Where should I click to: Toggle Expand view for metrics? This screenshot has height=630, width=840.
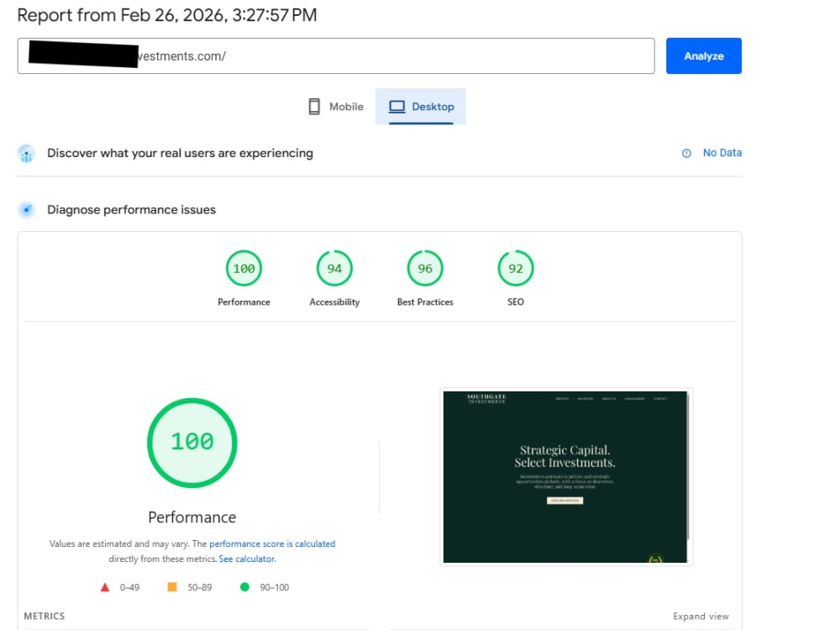click(x=701, y=616)
